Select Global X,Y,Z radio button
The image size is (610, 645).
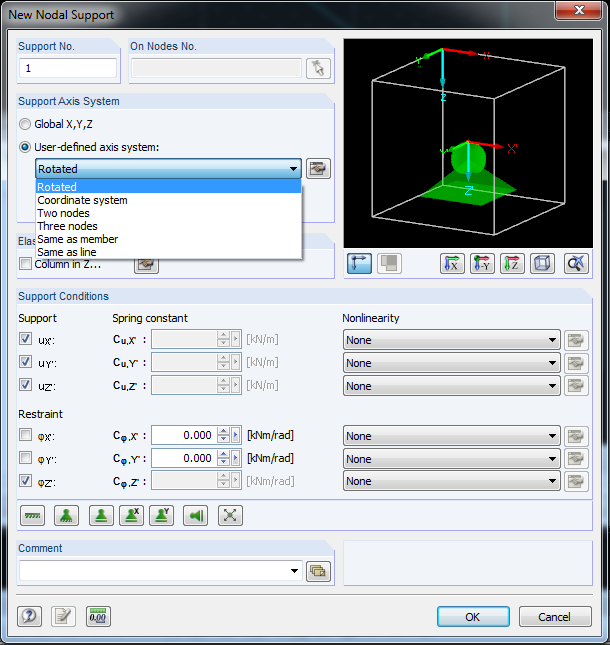25,124
